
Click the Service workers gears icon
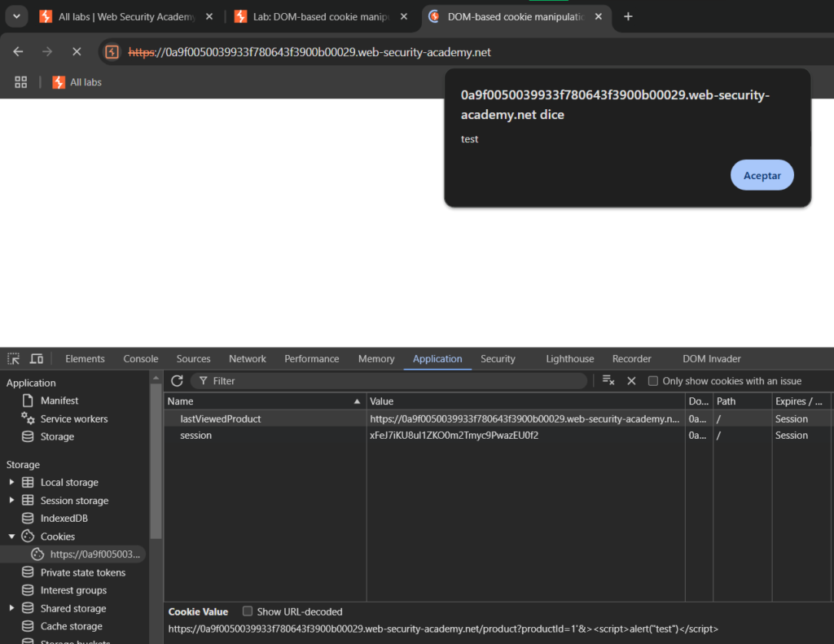(x=28, y=418)
